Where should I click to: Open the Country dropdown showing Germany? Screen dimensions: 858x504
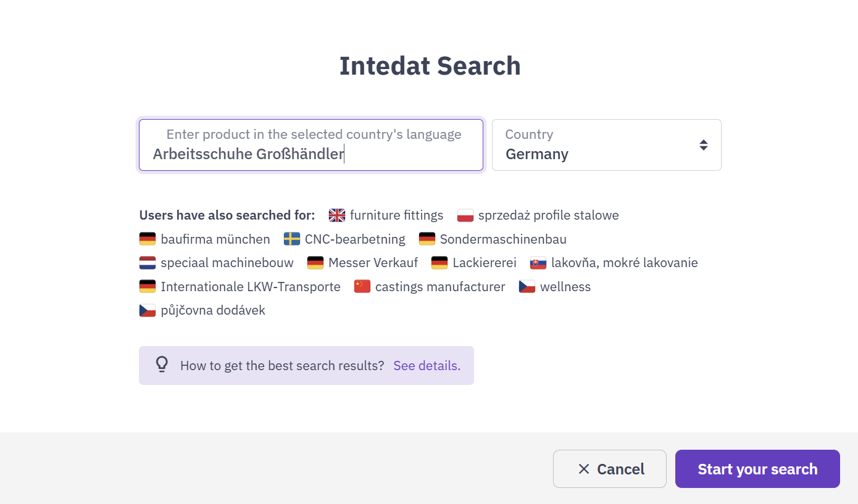606,145
